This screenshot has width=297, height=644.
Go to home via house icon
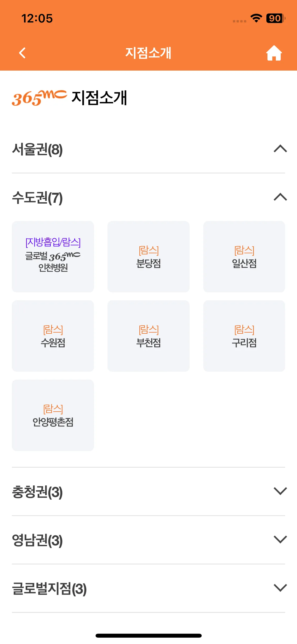pos(274,53)
